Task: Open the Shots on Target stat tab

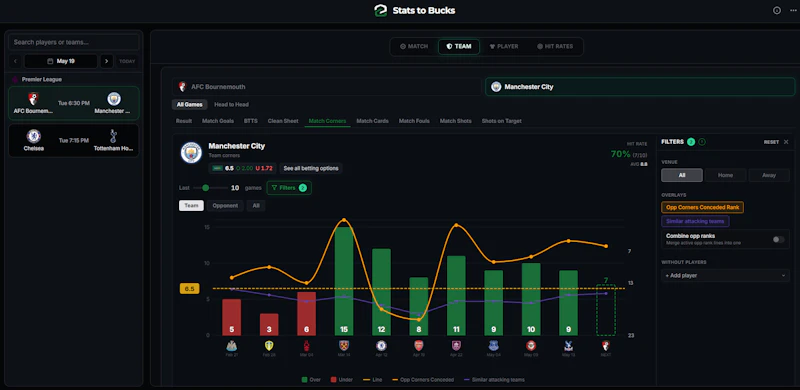Action: (x=502, y=121)
